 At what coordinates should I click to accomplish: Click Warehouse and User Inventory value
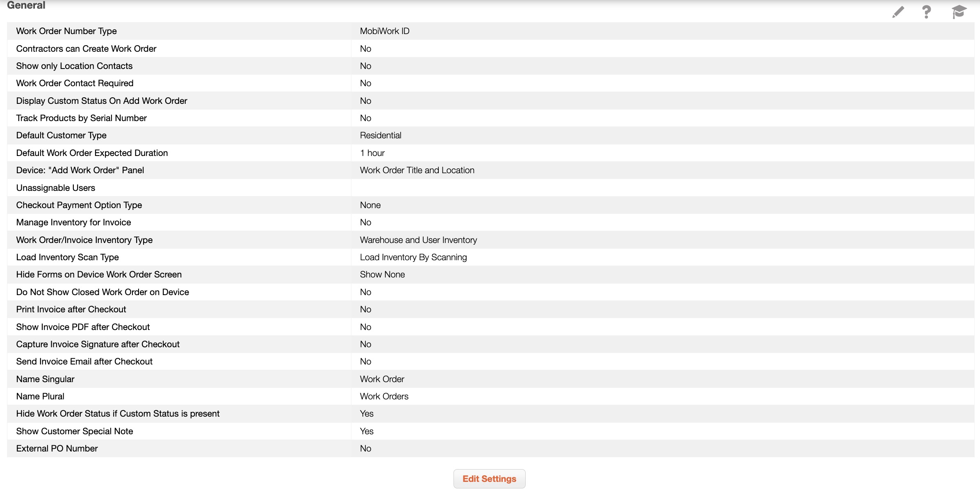point(418,240)
